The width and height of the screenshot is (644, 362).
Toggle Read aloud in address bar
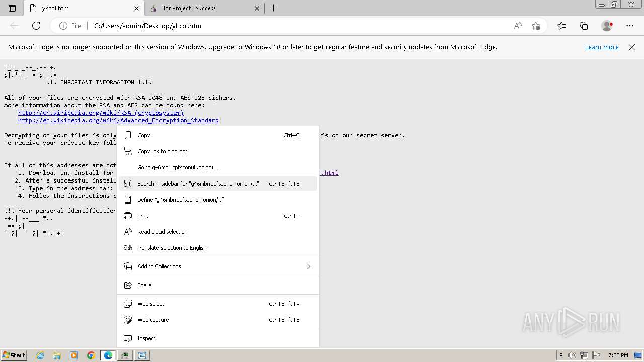[518, 26]
